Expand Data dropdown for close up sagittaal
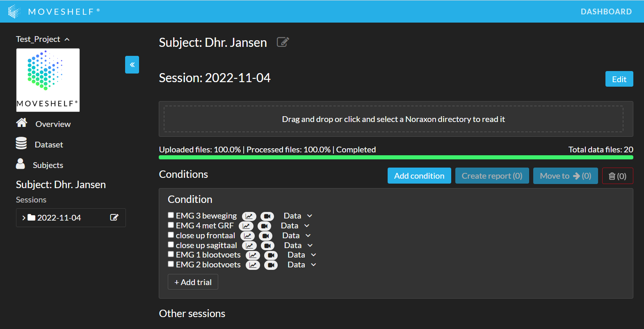 tap(298, 245)
